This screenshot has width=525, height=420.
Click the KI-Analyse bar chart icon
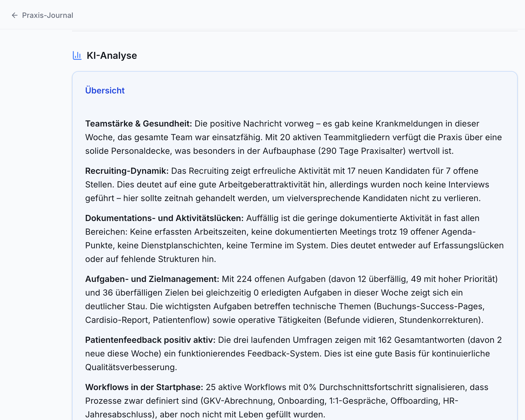(77, 55)
